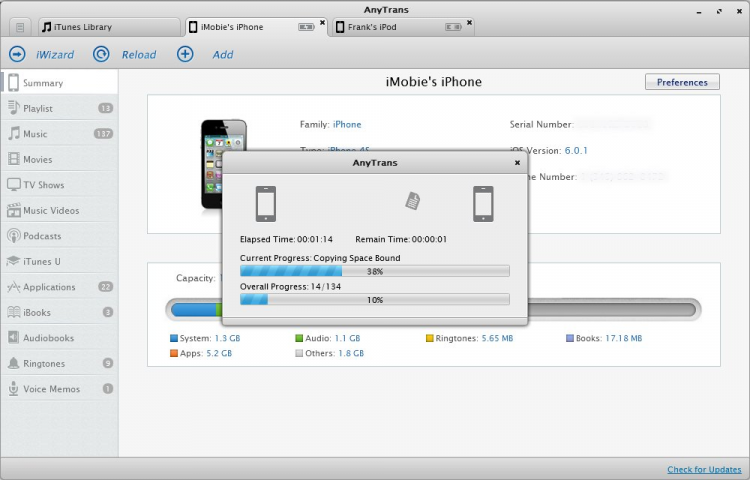750x480 pixels.
Task: Click the Playlist note-list icon
Action: tap(13, 108)
